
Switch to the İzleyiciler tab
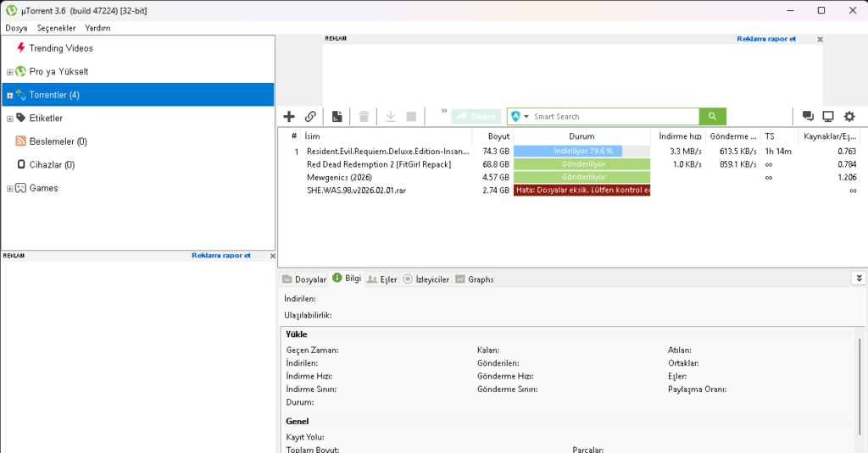[x=426, y=279]
